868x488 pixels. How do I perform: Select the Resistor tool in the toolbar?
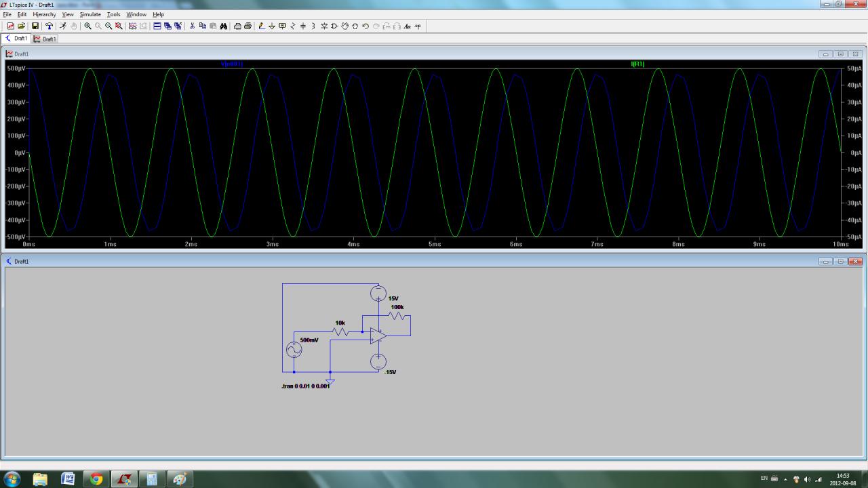293,26
